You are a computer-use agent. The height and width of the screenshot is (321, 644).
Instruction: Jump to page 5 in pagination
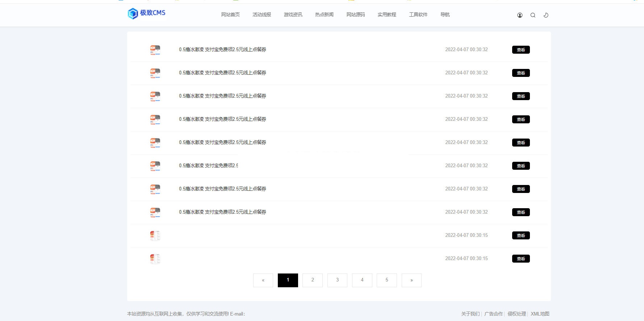click(387, 280)
